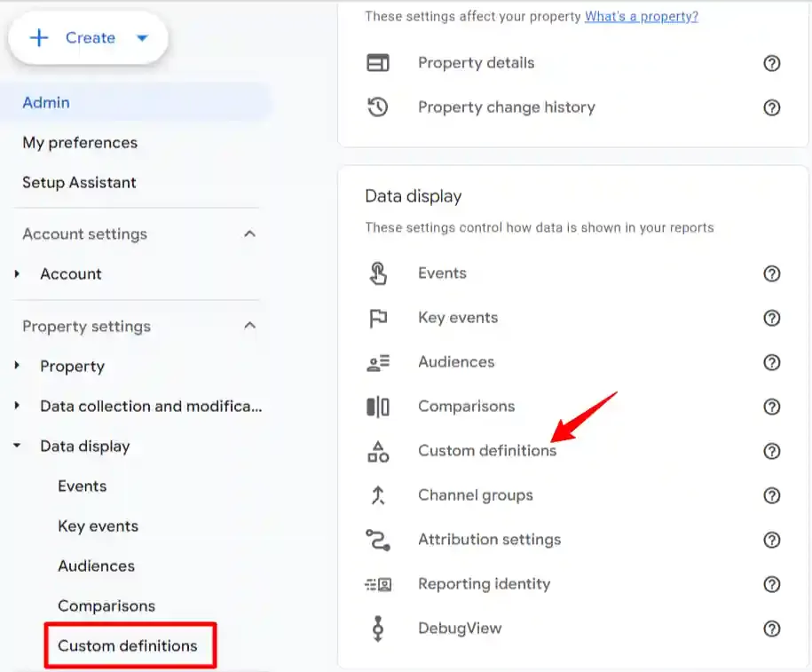Click Property item in sidebar
Viewport: 812px width, 672px height.
73,367
